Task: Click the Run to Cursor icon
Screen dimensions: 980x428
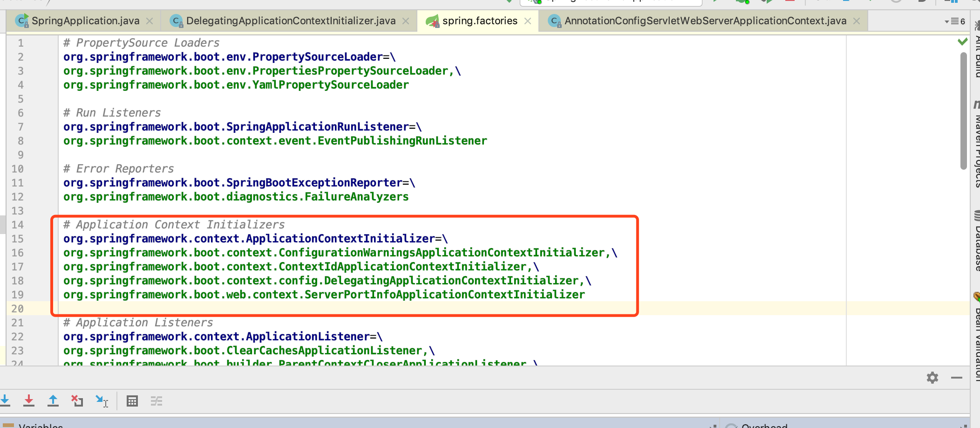Action: coord(102,400)
